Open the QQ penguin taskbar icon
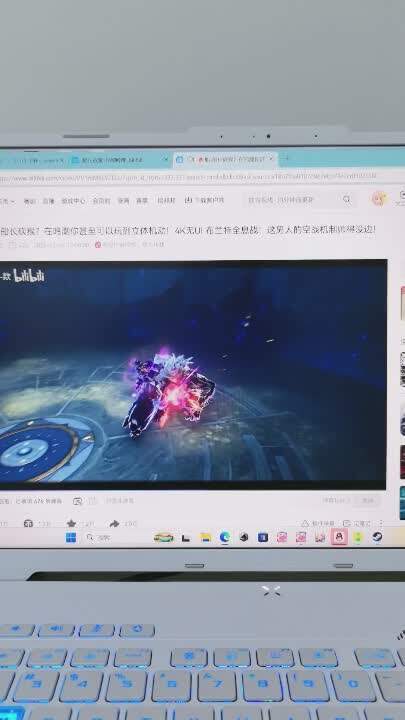The width and height of the screenshot is (405, 720). click(339, 536)
